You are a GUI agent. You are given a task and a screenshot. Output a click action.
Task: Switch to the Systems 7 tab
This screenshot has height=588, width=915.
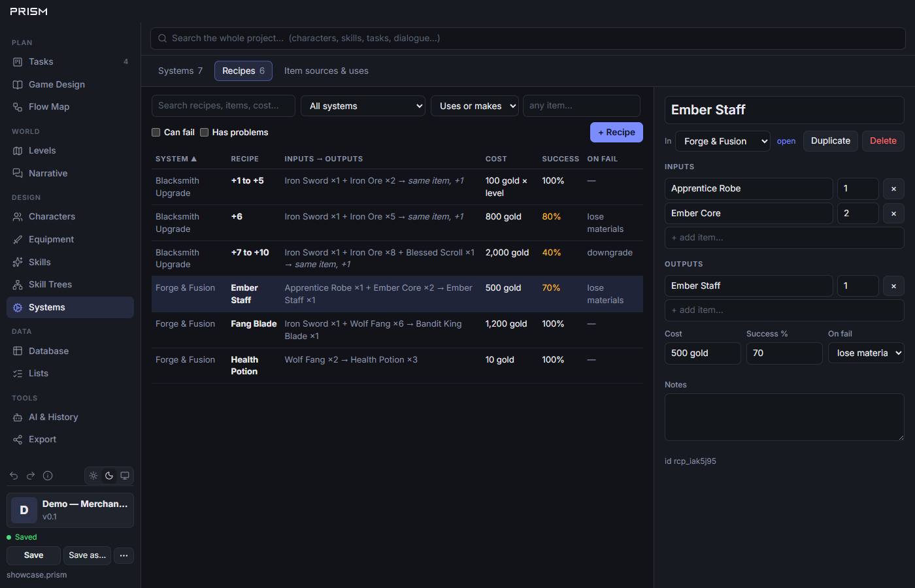[180, 71]
